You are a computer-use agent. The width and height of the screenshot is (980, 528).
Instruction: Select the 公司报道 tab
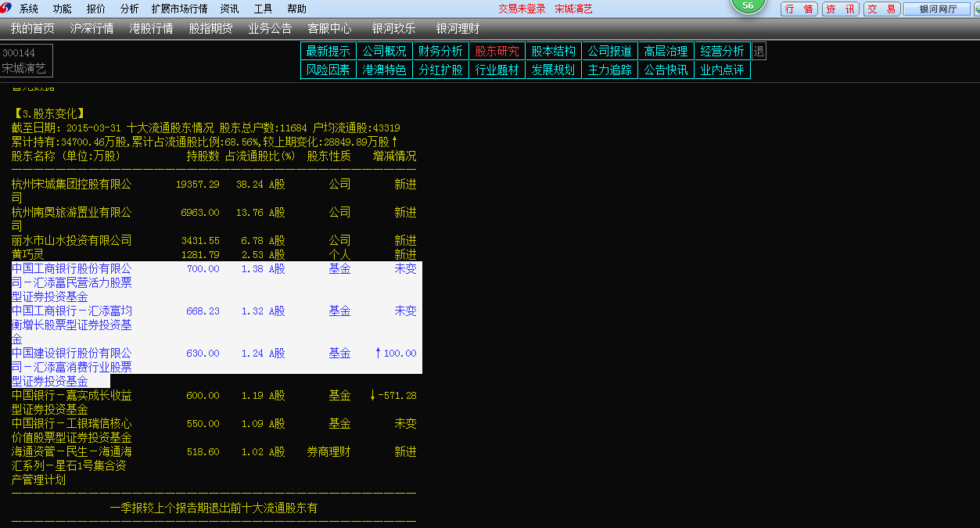(x=610, y=51)
